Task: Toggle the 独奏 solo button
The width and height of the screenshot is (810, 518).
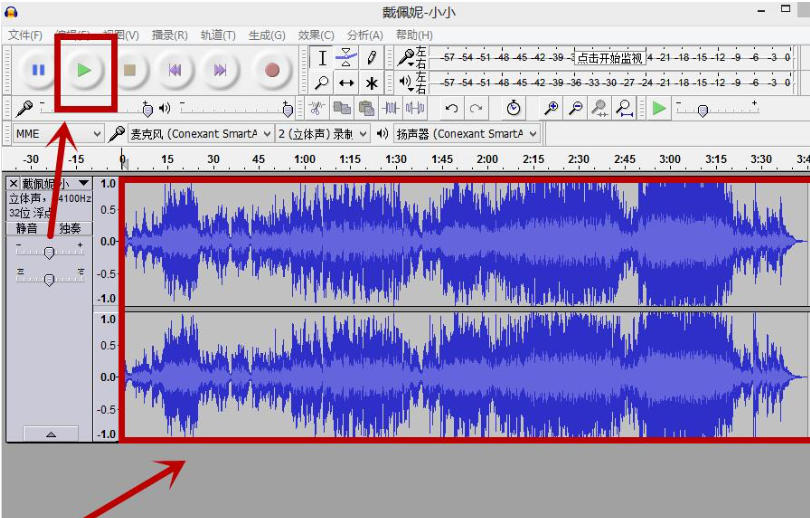Action: pyautogui.click(x=71, y=229)
